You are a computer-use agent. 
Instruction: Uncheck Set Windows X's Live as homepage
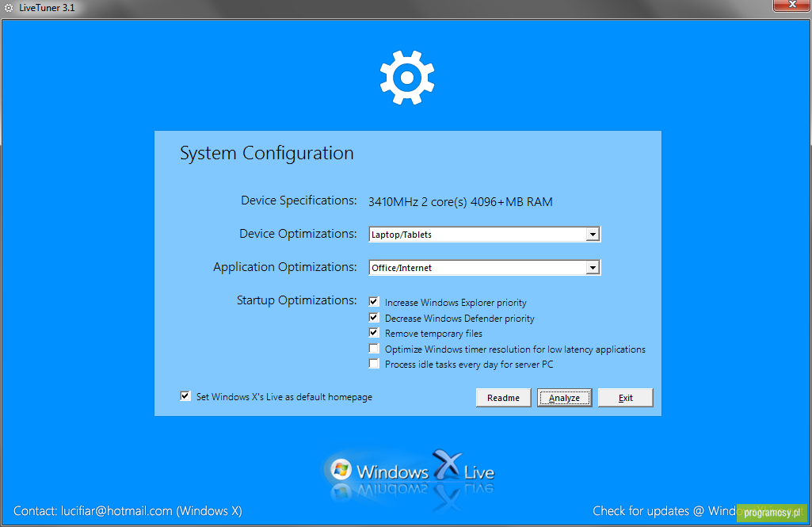[185, 396]
